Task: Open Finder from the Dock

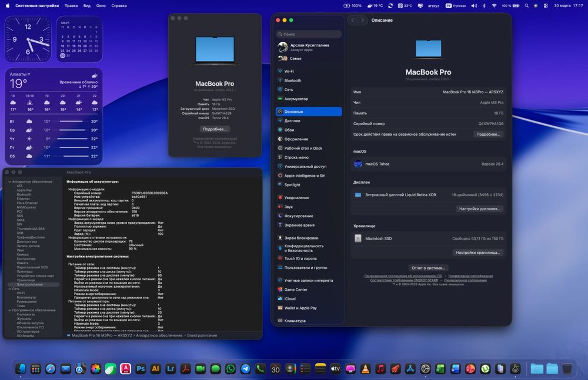Action: pos(21,369)
